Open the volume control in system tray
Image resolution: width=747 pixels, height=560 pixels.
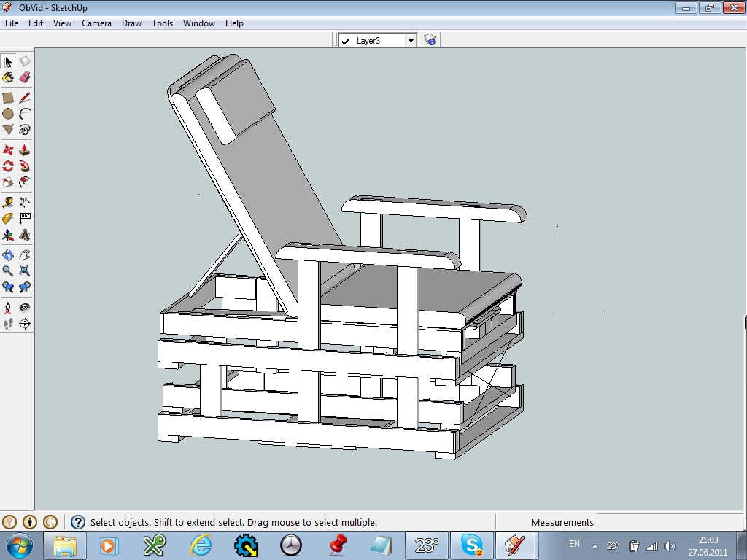tap(670, 546)
